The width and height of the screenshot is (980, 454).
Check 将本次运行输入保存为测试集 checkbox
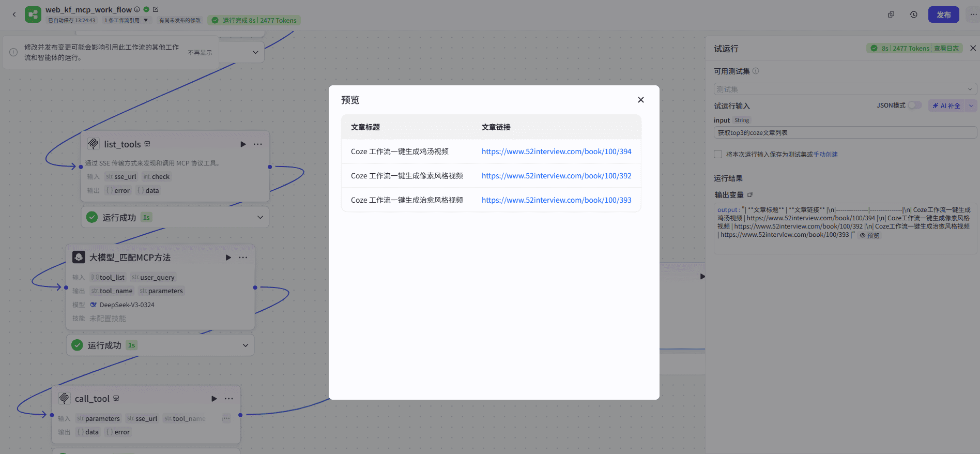tap(718, 154)
